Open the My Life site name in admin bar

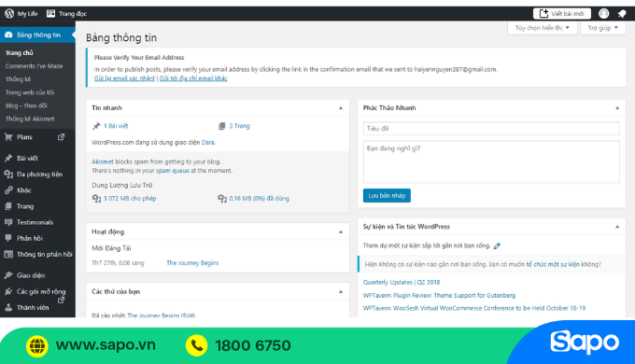[27, 13]
